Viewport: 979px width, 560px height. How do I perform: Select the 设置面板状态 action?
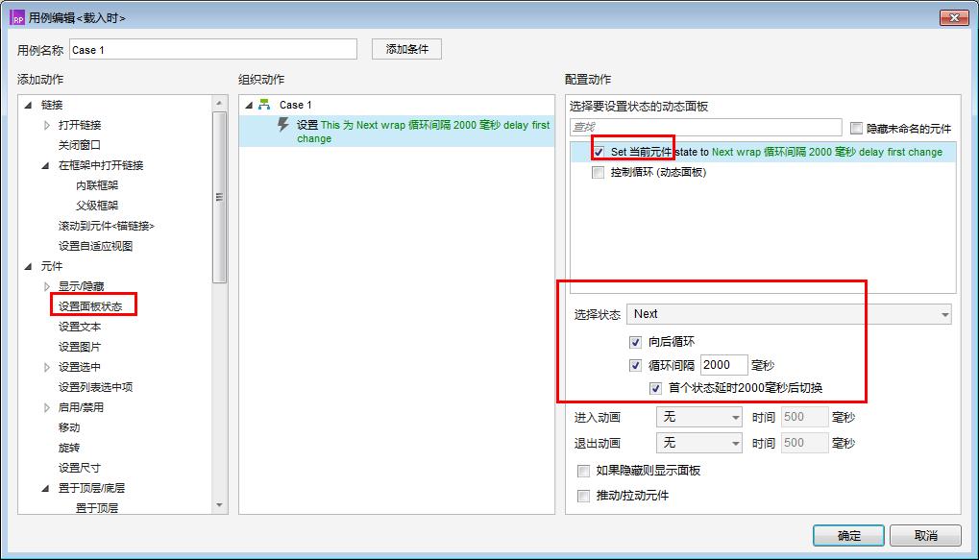pyautogui.click(x=90, y=306)
